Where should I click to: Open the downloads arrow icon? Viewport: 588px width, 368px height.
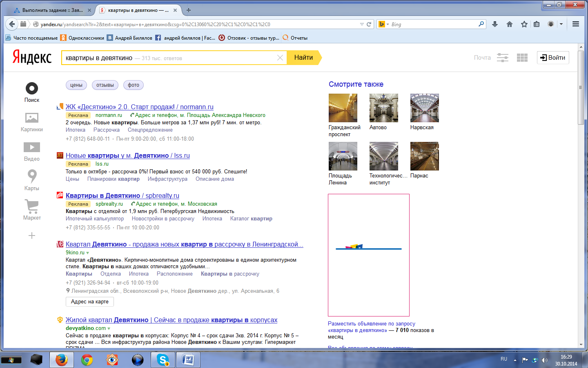tap(495, 24)
